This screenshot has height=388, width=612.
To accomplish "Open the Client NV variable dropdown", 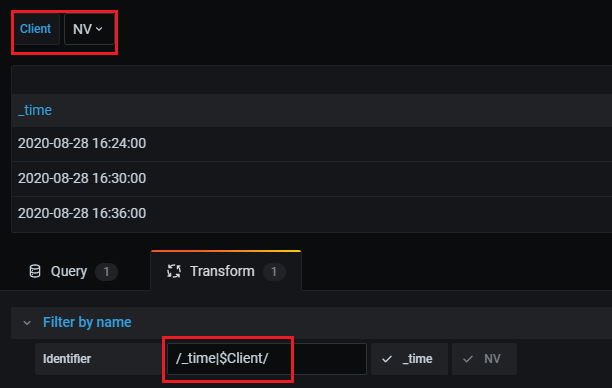I will click(x=89, y=29).
